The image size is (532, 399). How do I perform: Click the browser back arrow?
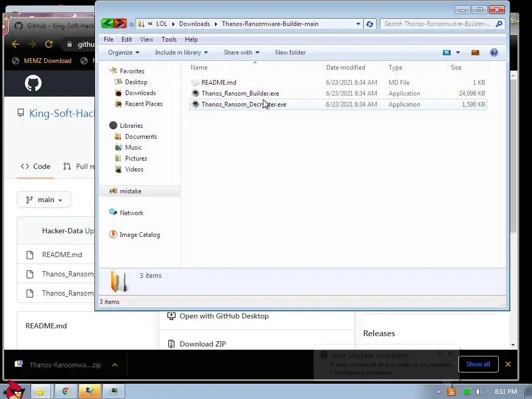click(16, 44)
